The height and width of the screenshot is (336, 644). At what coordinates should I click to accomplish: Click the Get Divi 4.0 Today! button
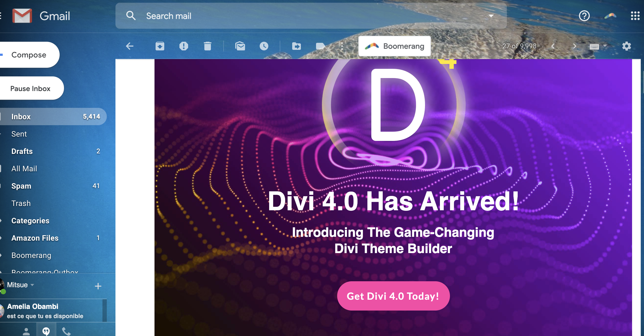tap(393, 296)
